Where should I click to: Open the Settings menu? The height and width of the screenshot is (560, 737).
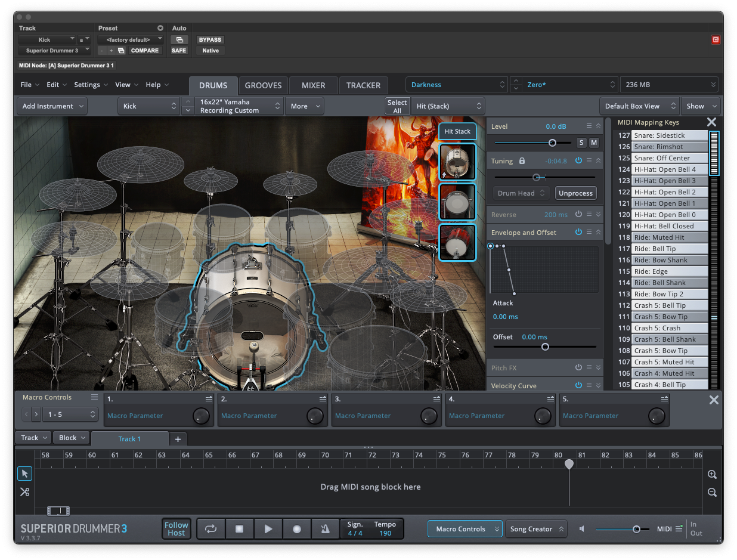(x=91, y=85)
